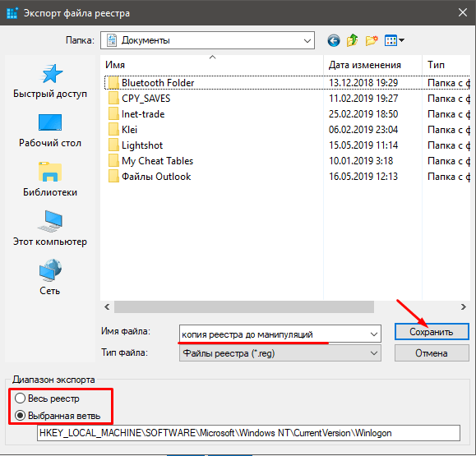Select the Весь реестр radio option

pyautogui.click(x=47, y=398)
